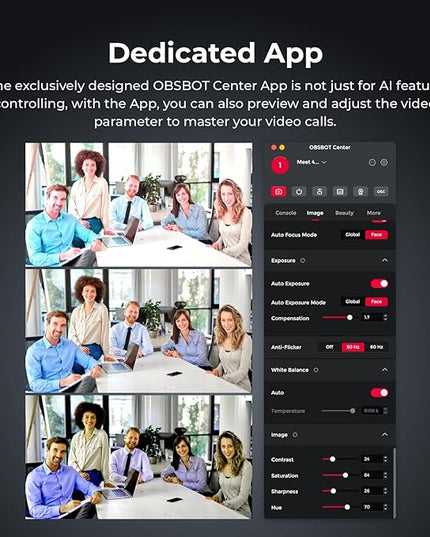The height and width of the screenshot is (537, 430).
Task: Reset White Balance using the circle icon
Action: click(316, 370)
